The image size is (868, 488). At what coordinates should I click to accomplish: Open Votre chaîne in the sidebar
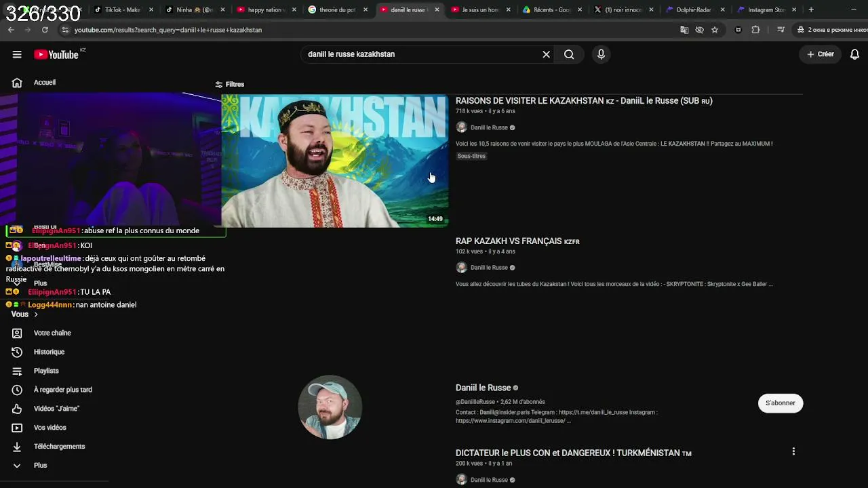52,333
